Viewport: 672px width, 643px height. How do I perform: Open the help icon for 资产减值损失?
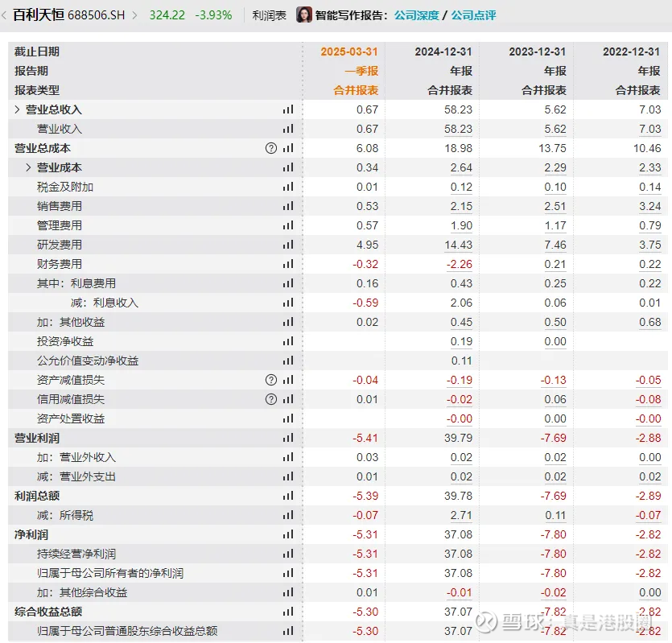click(x=271, y=380)
